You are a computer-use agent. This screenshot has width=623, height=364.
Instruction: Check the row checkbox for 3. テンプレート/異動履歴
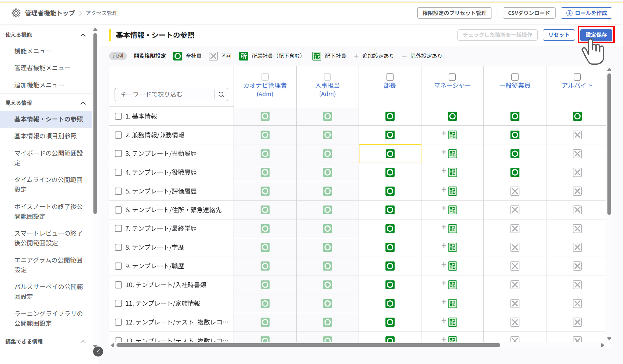click(118, 153)
